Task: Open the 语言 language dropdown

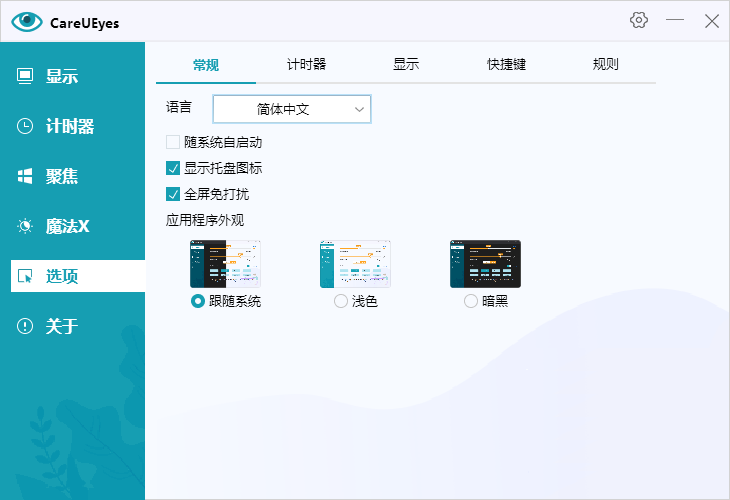Action: tap(292, 109)
